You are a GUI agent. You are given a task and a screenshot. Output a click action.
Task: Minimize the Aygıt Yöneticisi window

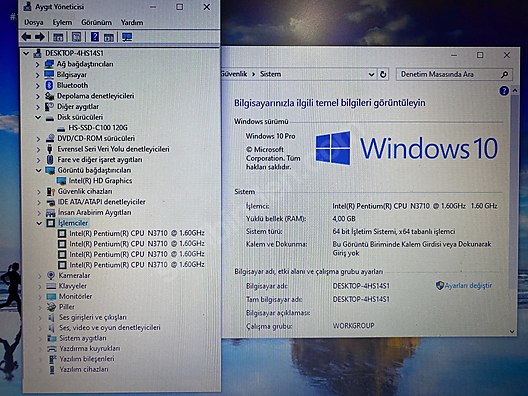click(153, 7)
